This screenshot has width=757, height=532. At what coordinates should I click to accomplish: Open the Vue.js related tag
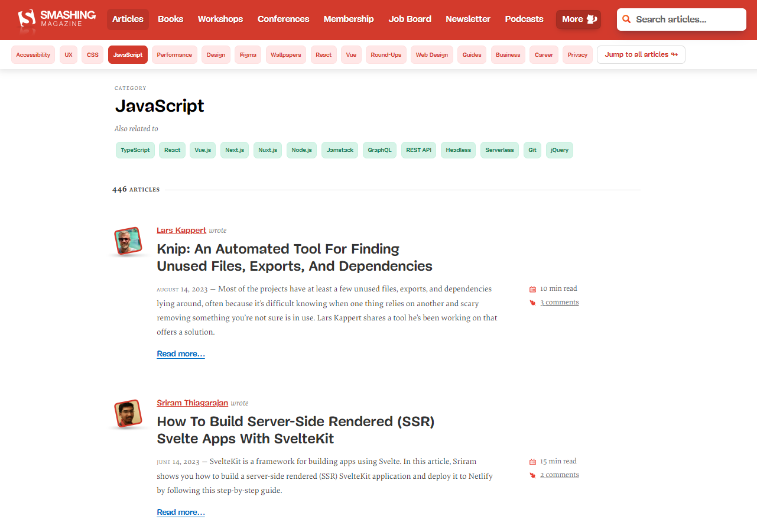(203, 150)
